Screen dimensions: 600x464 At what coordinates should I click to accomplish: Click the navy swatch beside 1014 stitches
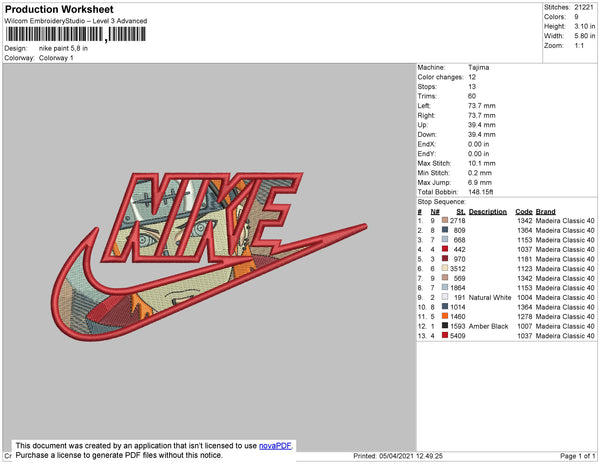(445, 306)
